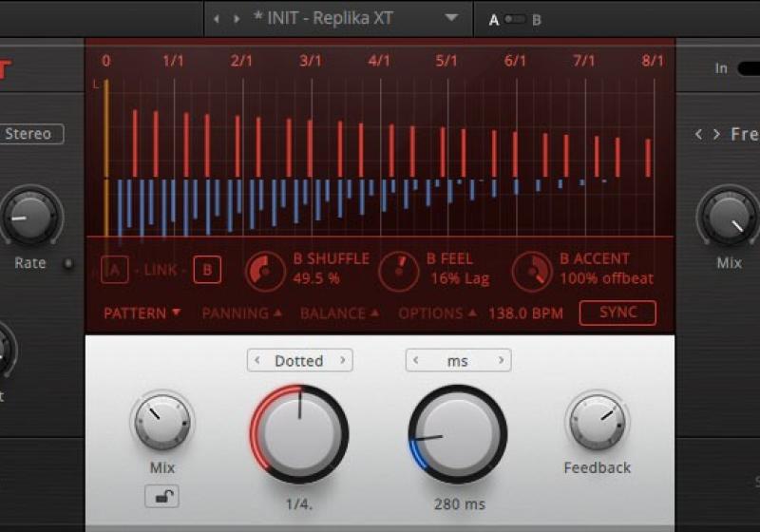Click the B Accent dial icon

(x=532, y=270)
